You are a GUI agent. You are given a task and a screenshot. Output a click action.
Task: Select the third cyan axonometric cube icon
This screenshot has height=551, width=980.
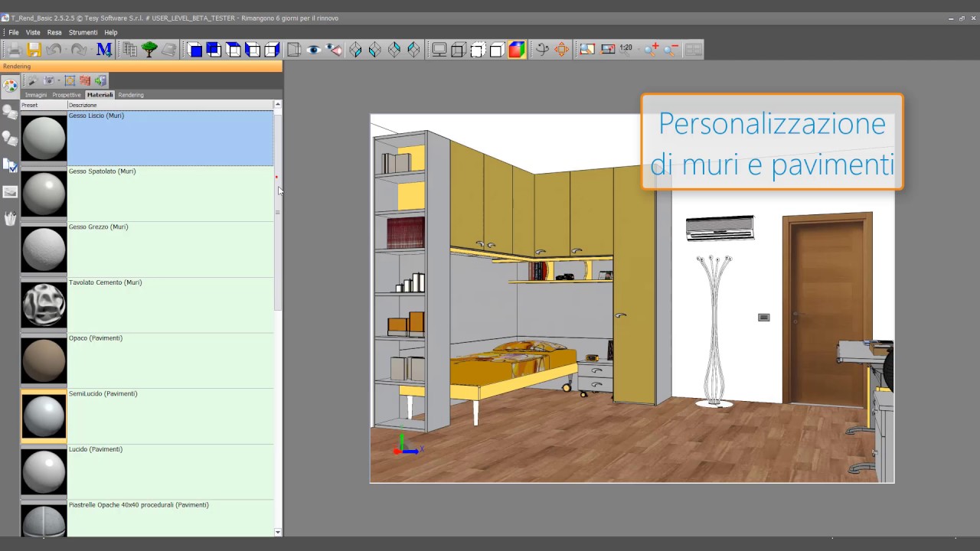point(394,50)
